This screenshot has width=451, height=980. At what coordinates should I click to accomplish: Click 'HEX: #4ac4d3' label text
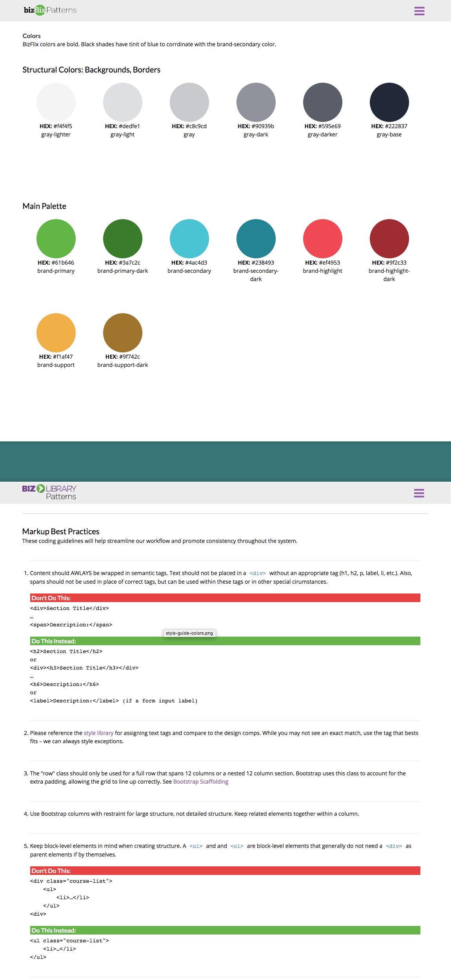coord(189,263)
